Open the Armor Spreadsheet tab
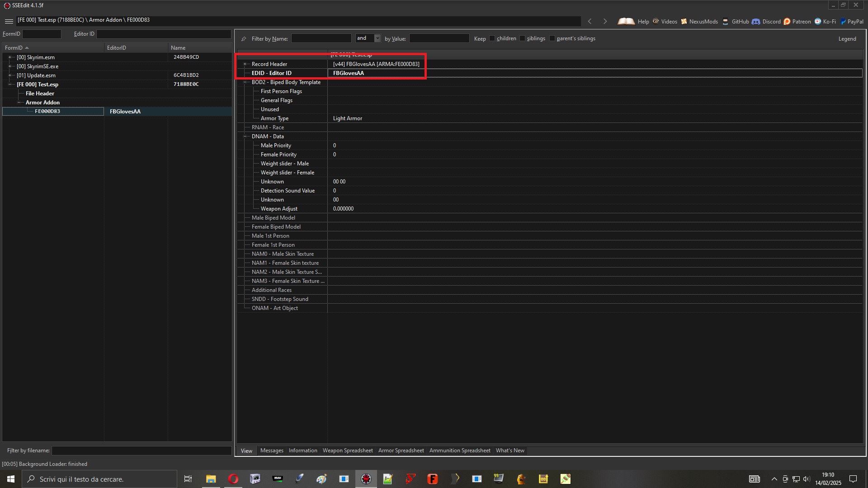 click(401, 450)
